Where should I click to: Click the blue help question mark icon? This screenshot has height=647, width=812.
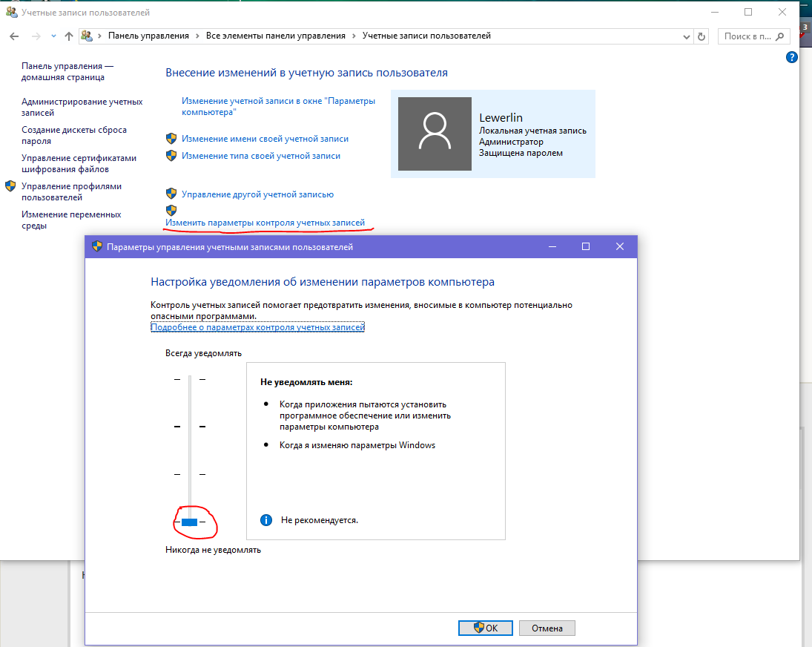tap(792, 57)
